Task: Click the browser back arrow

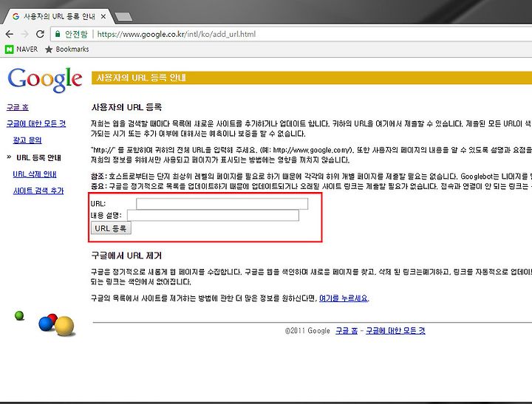Action: [x=10, y=34]
